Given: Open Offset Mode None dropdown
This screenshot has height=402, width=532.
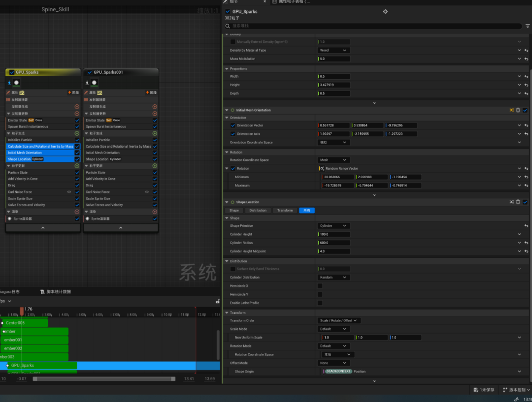Looking at the screenshot, I should [333, 363].
